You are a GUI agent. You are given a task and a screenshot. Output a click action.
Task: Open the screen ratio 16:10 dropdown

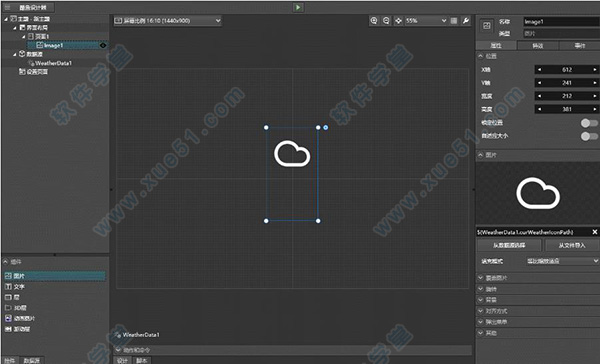[168, 21]
